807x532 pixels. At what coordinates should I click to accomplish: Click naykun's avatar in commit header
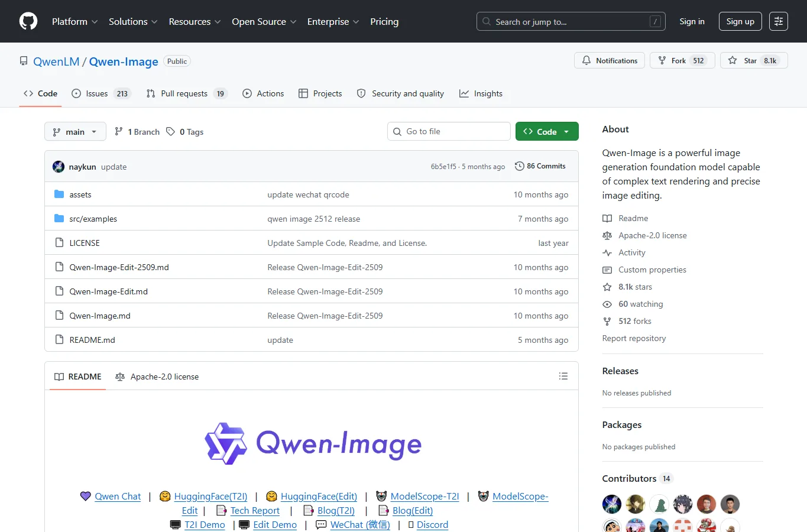coord(59,167)
